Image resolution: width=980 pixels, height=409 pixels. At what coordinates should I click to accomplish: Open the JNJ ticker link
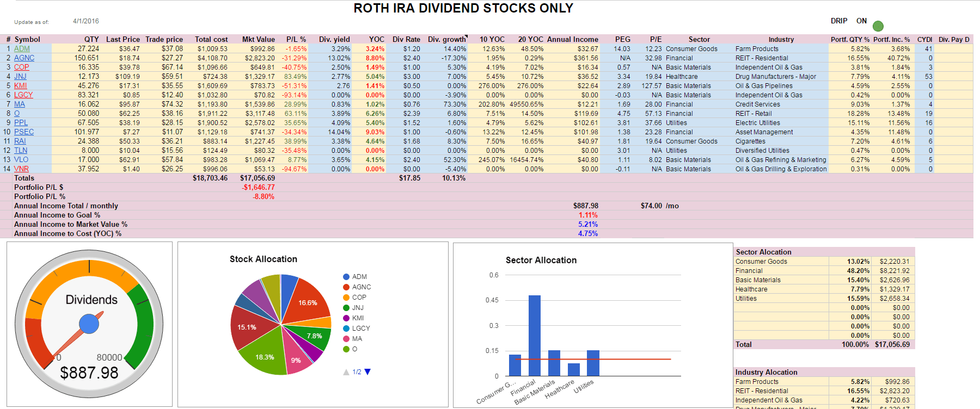(20, 77)
